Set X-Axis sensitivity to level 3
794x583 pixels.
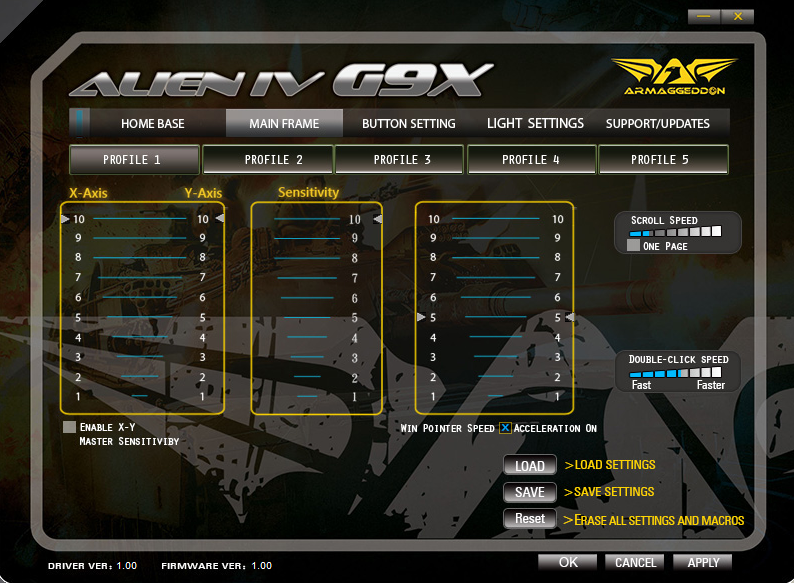click(78, 357)
